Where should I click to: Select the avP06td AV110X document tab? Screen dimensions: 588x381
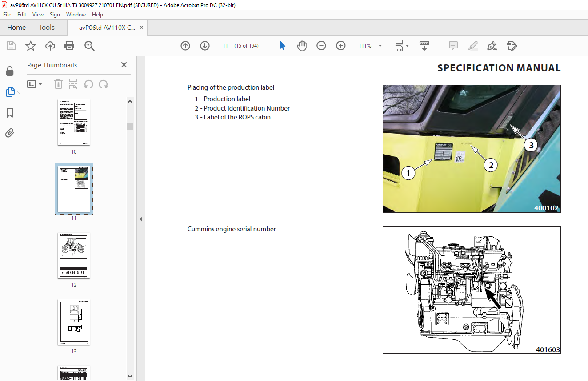[x=107, y=28]
